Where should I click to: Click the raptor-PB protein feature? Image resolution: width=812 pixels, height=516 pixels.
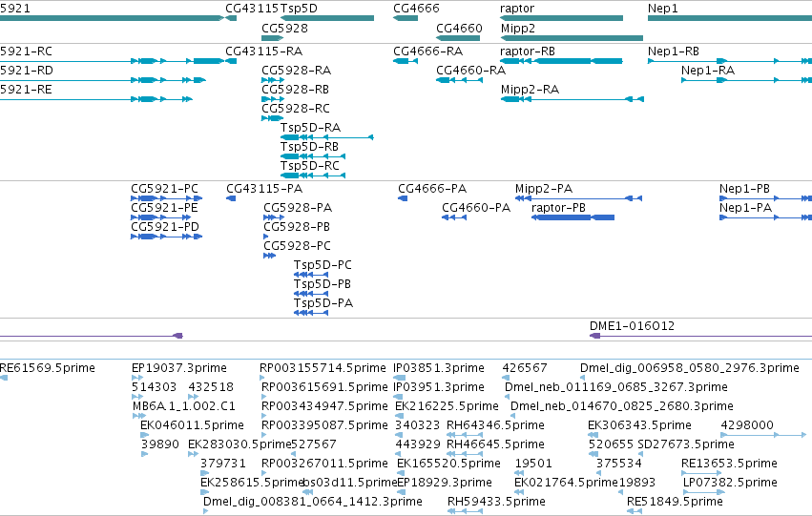[573, 217]
